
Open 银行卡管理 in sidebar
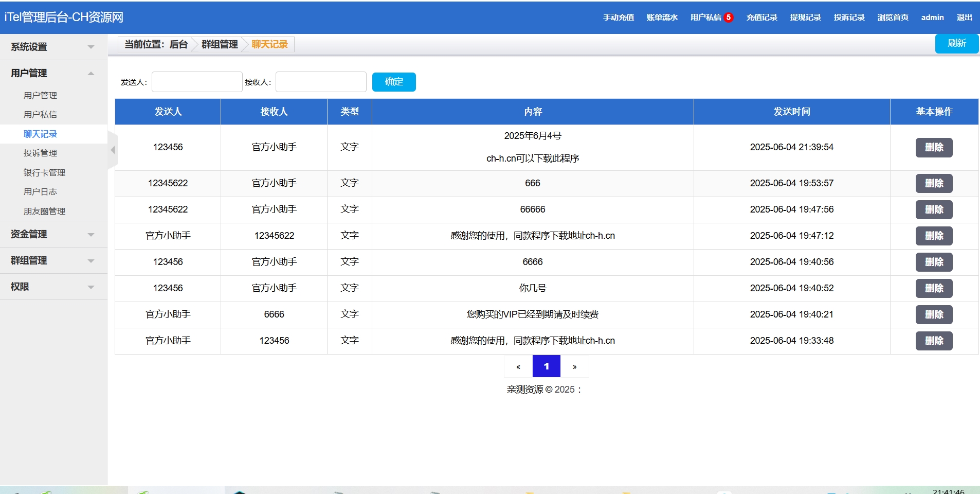[x=44, y=172]
